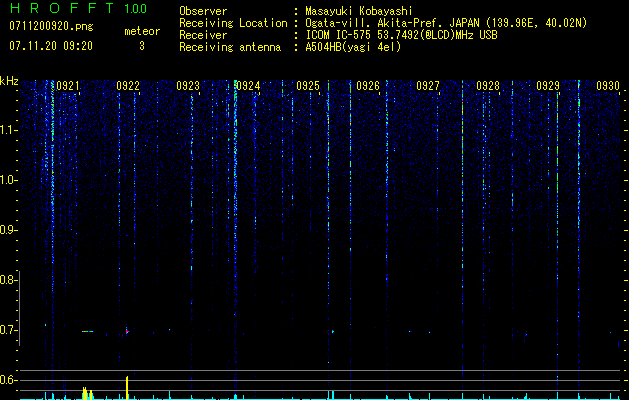Click the 0.9 kHz axis label
The width and height of the screenshot is (629, 400).
point(8,230)
